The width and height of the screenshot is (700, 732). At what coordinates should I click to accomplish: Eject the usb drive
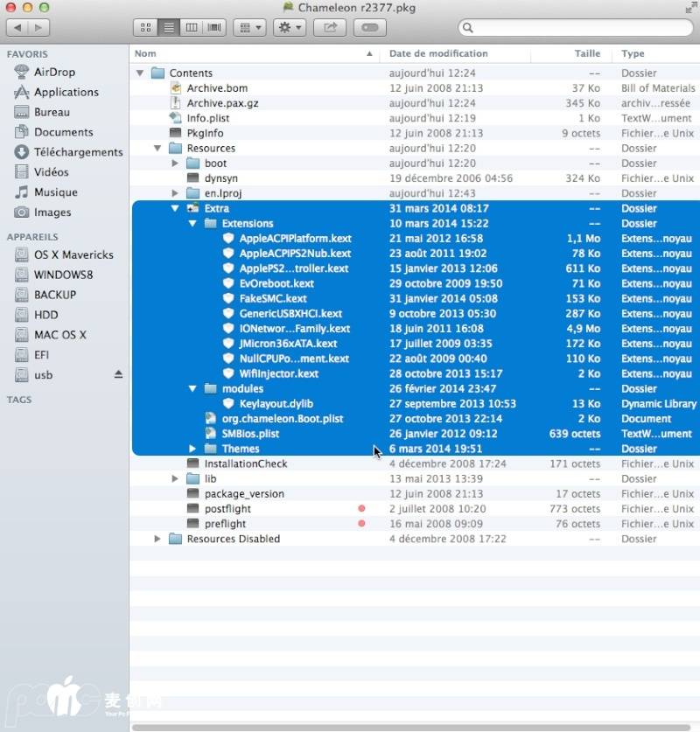click(119, 374)
